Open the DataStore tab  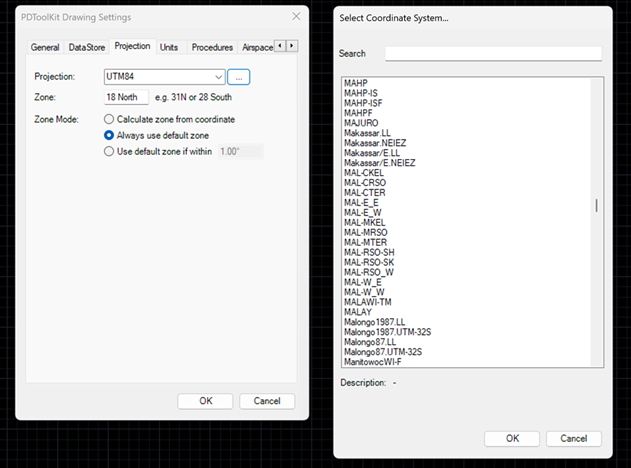pyautogui.click(x=87, y=47)
